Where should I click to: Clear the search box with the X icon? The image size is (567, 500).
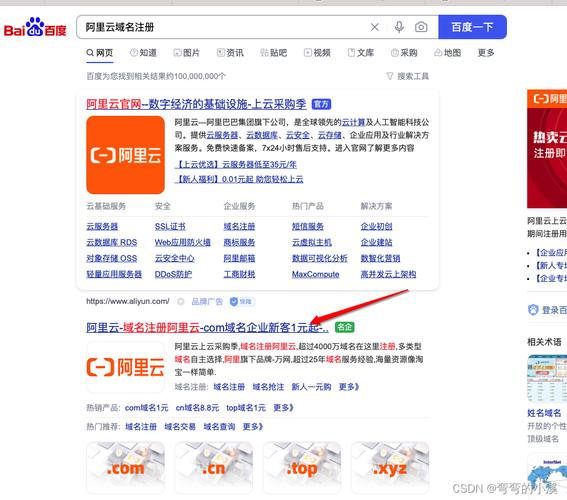click(x=375, y=27)
